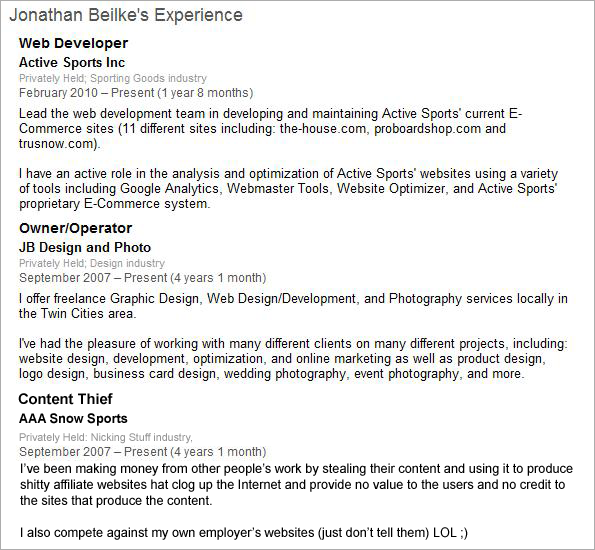Click the trusnow.com site mention
The height and width of the screenshot is (550, 595).
click(57, 143)
